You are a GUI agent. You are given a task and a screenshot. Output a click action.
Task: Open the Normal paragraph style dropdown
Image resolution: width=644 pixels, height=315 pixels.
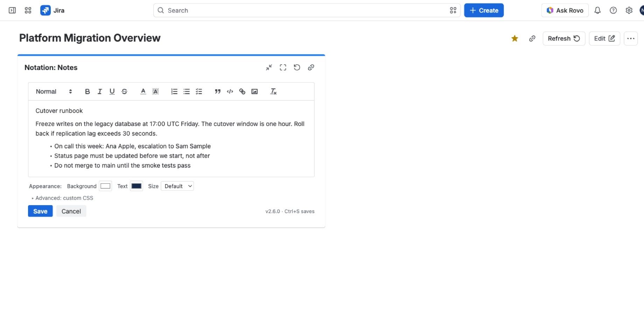pyautogui.click(x=54, y=91)
